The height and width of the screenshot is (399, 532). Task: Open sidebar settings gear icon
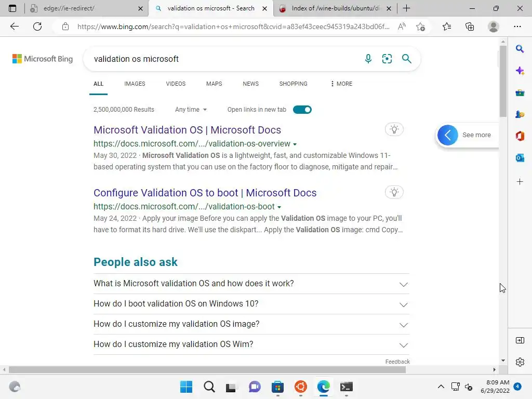pos(520,362)
